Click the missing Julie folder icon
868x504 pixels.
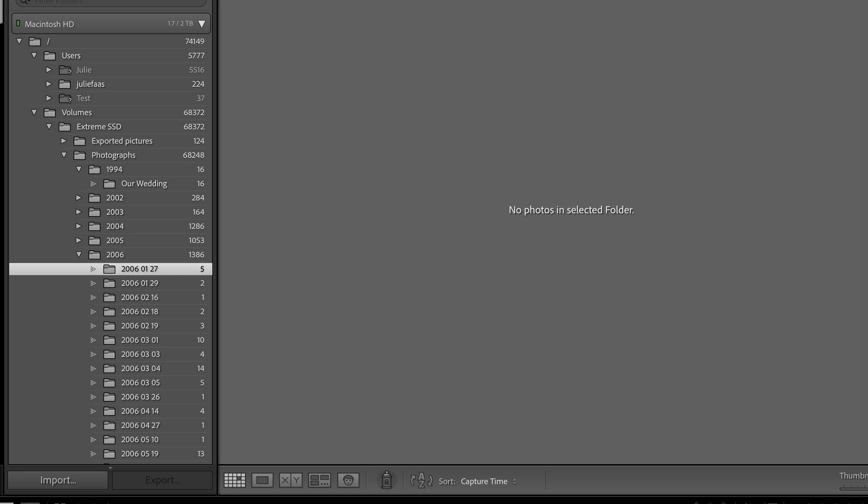click(x=65, y=70)
